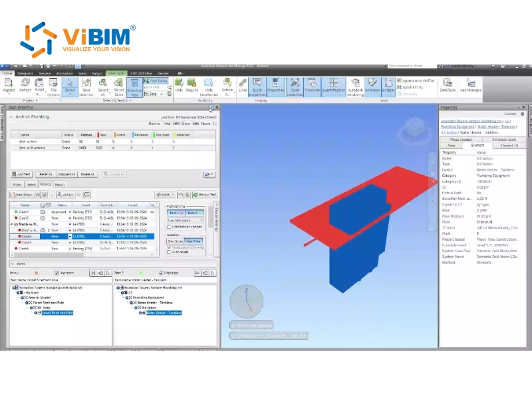
Task: Toggle the Hide Other isolation button
Action: [x=193, y=241]
